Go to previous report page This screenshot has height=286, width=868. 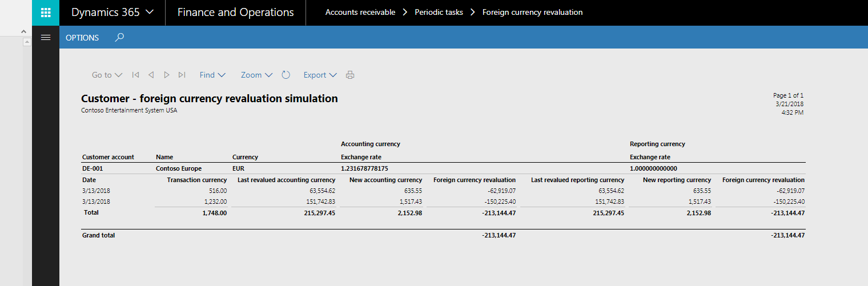coord(151,75)
